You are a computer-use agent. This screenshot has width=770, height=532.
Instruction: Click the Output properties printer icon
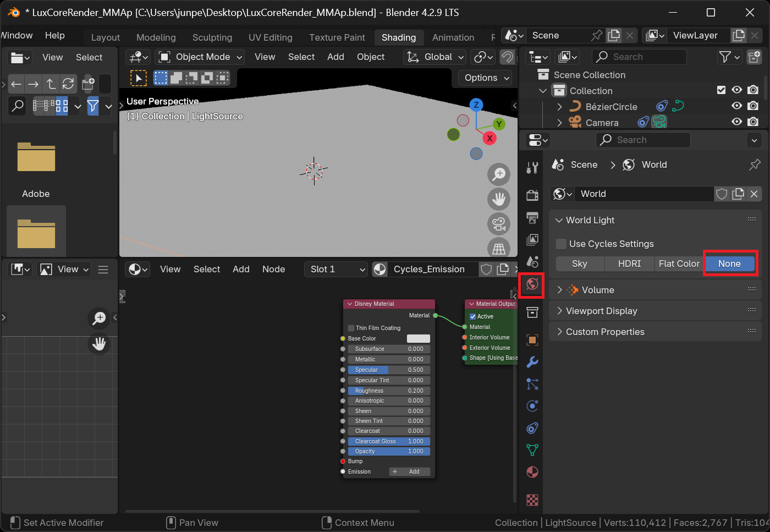click(x=532, y=218)
